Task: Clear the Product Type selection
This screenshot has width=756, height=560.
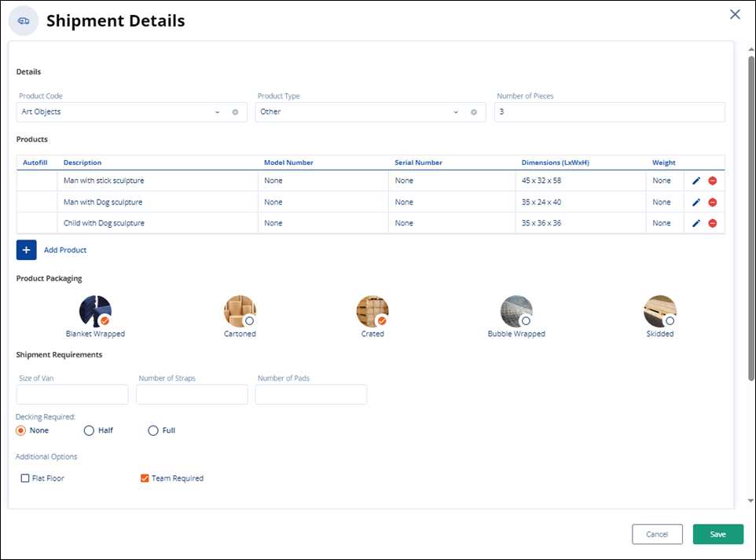Action: (x=473, y=112)
